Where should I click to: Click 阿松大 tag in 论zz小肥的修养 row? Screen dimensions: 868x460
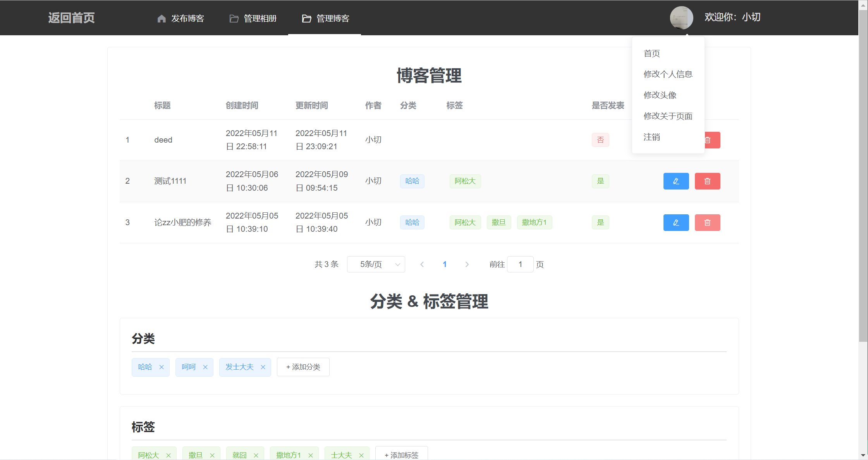[x=465, y=222]
